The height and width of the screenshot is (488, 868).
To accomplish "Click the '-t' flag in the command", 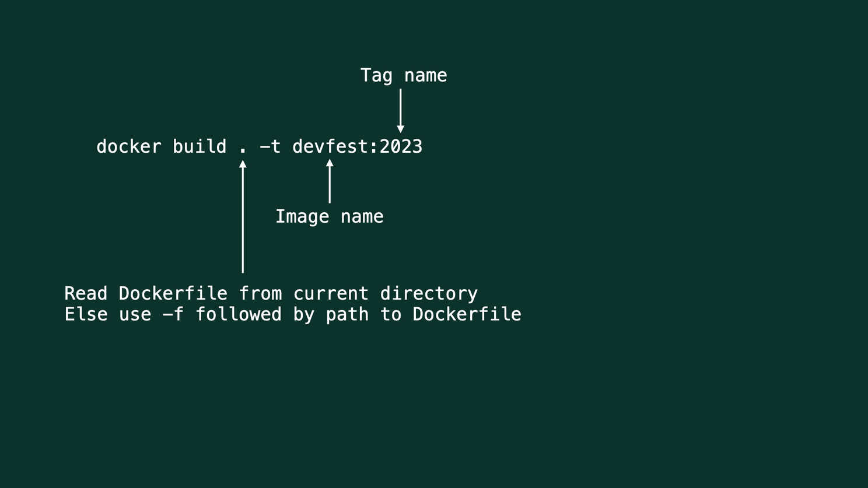I will pyautogui.click(x=270, y=147).
